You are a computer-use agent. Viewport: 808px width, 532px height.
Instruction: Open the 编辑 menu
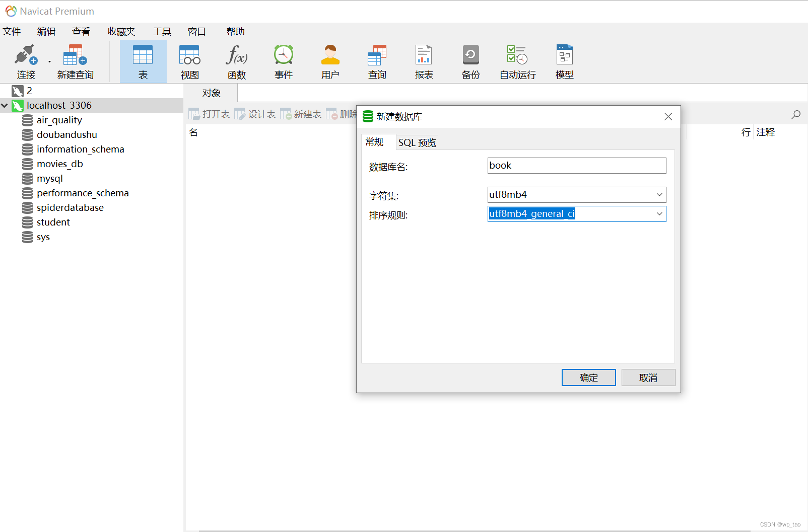click(x=46, y=31)
